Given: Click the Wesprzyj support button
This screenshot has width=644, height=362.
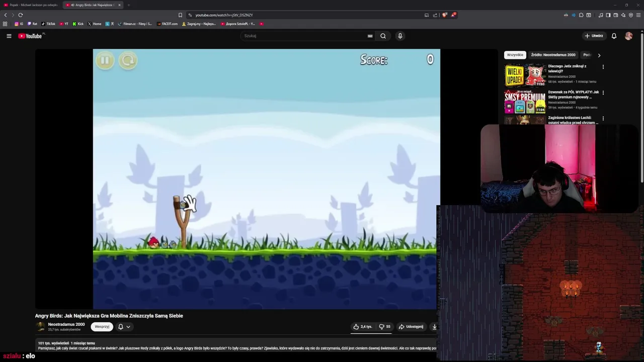Looking at the screenshot, I should tap(102, 327).
